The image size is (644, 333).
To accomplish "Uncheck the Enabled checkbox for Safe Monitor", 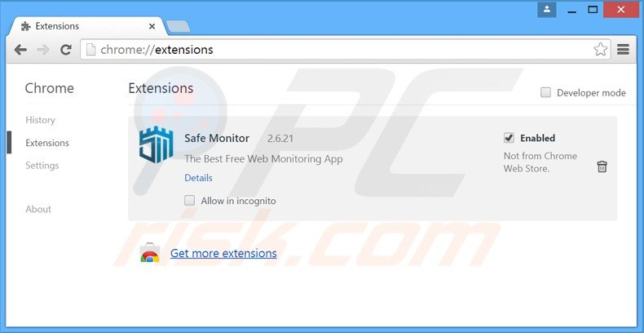I will pyautogui.click(x=509, y=138).
